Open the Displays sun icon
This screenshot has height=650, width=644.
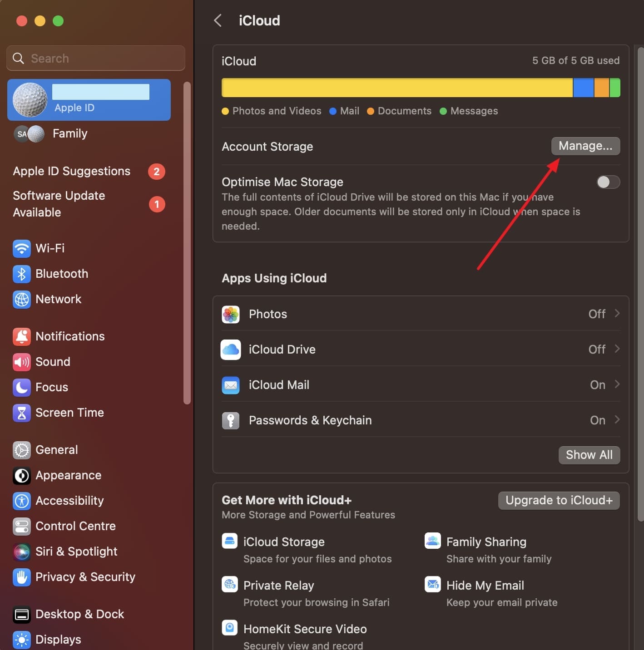click(x=22, y=640)
